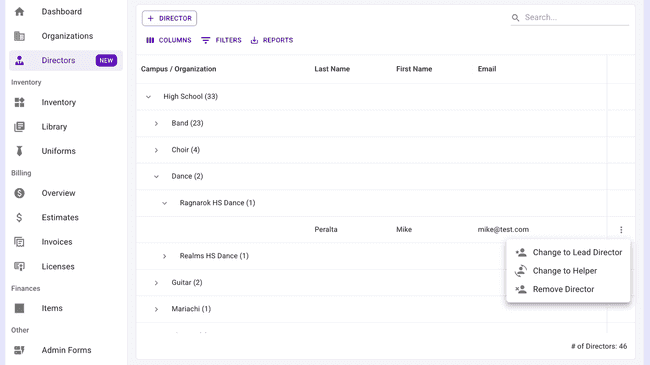Viewport: 650px width, 365px height.
Task: Click the Overview dollar-circle icon
Action: coord(19,193)
